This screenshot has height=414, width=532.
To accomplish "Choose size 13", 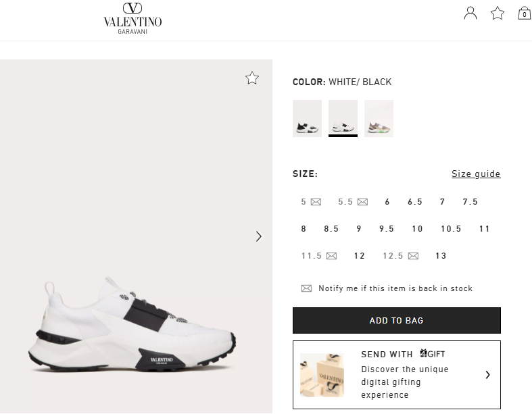I will coord(441,256).
